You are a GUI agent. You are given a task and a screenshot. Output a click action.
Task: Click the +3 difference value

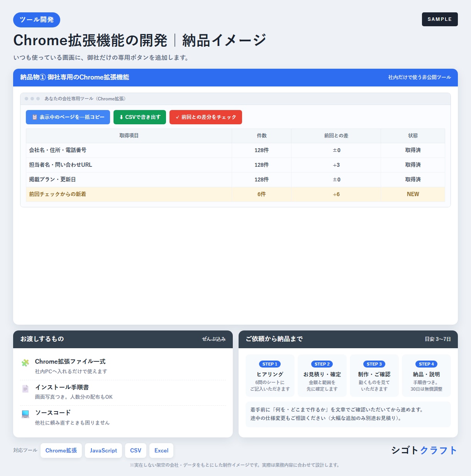[336, 165]
